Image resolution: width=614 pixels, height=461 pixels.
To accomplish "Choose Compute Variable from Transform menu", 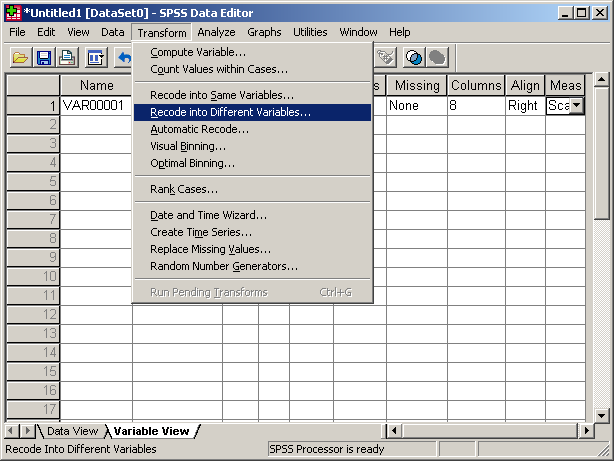I will [x=253, y=52].
